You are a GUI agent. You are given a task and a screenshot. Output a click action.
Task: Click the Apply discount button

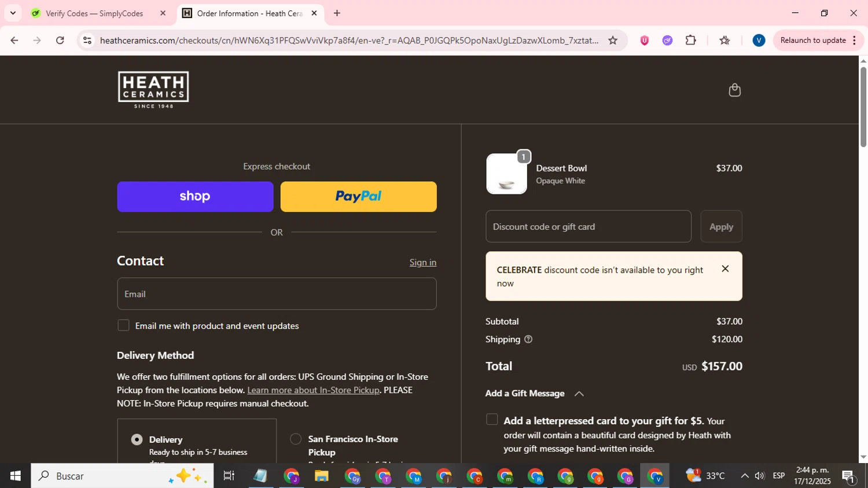[x=721, y=226]
